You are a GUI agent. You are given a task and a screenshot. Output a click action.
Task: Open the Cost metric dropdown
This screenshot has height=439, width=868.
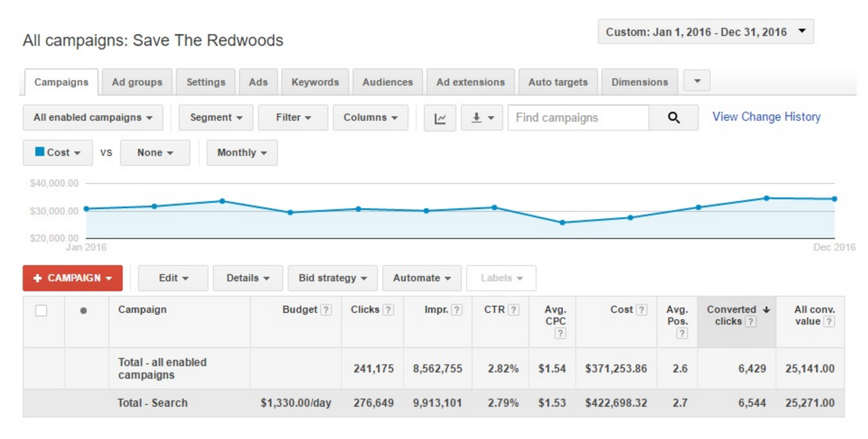[58, 153]
